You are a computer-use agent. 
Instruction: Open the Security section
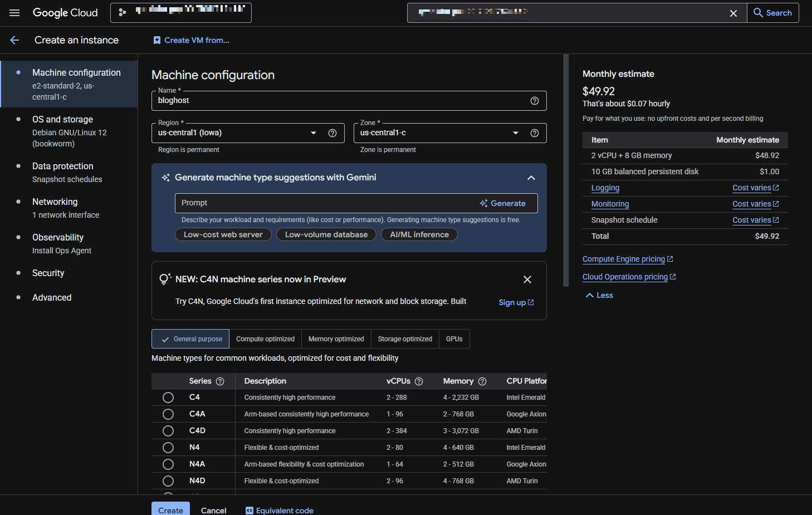coord(69,273)
